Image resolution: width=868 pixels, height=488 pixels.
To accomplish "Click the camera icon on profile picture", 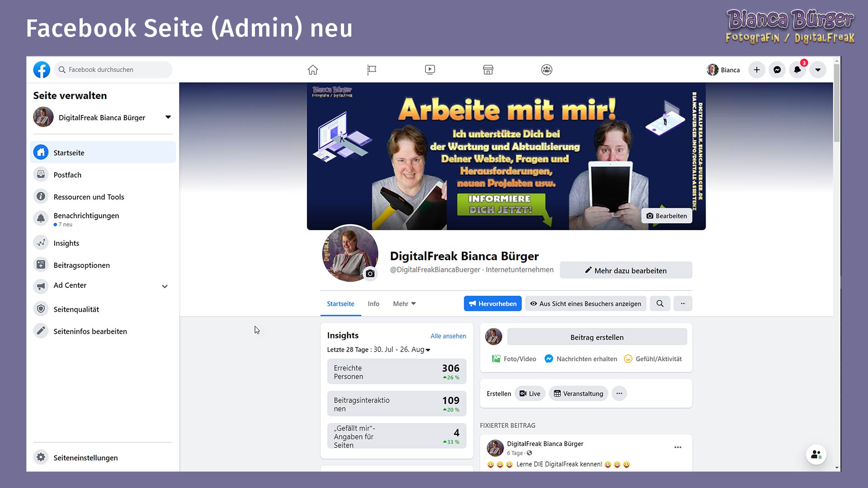I will click(370, 273).
